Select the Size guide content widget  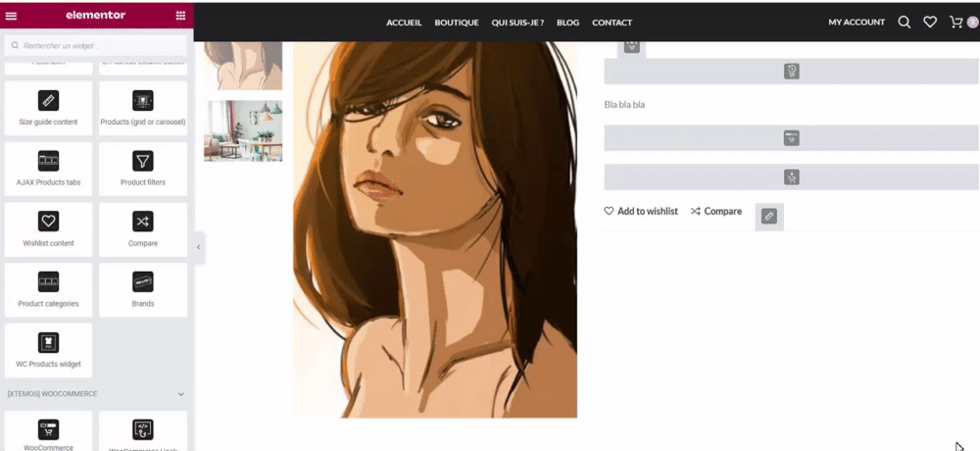pos(48,108)
